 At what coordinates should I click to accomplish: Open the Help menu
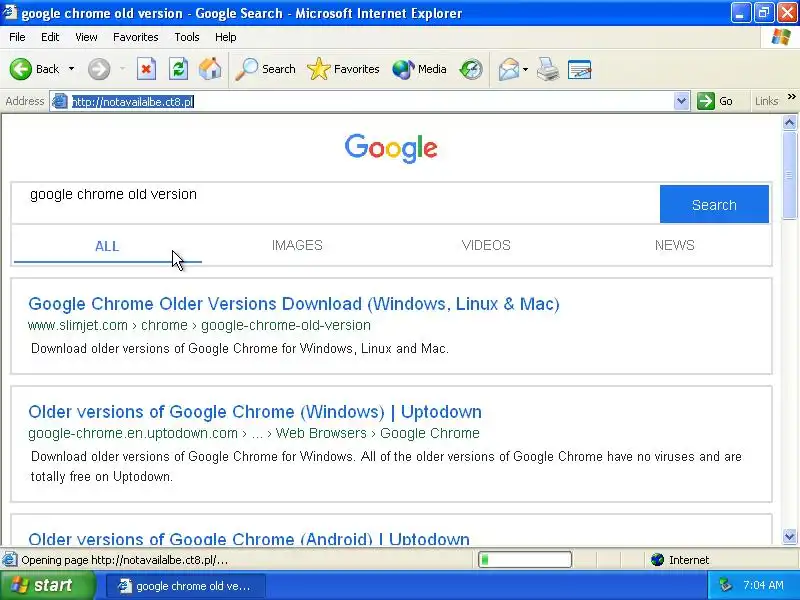point(226,37)
